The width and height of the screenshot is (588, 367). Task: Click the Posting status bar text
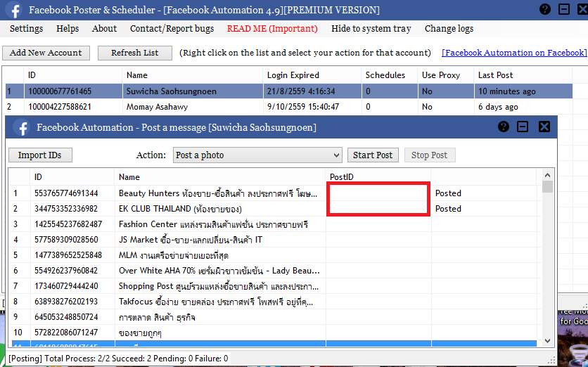point(118,359)
